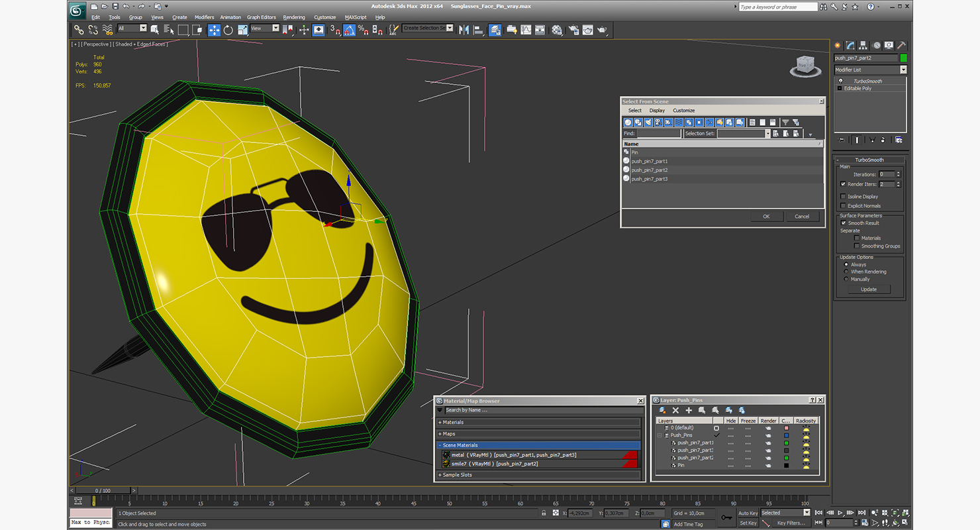This screenshot has height=530, width=980.
Task: Open the Modifiers menu
Action: coord(204,17)
